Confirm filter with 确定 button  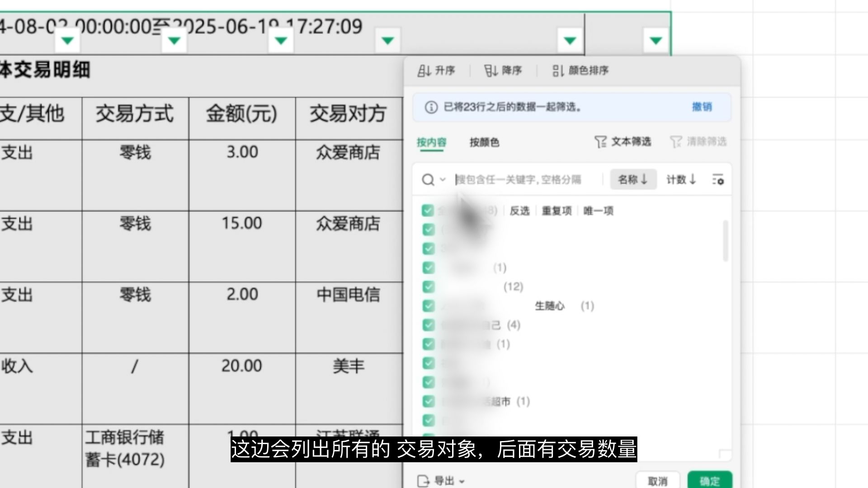[709, 481]
